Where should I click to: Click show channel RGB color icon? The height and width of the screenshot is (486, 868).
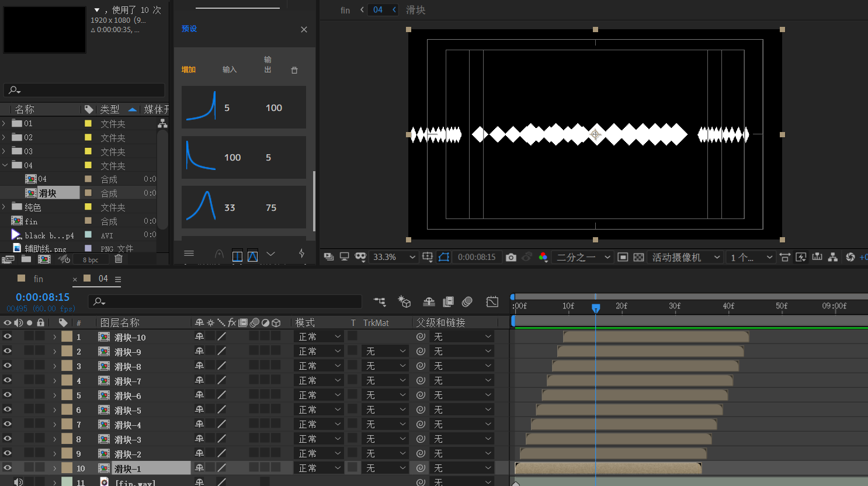543,257
